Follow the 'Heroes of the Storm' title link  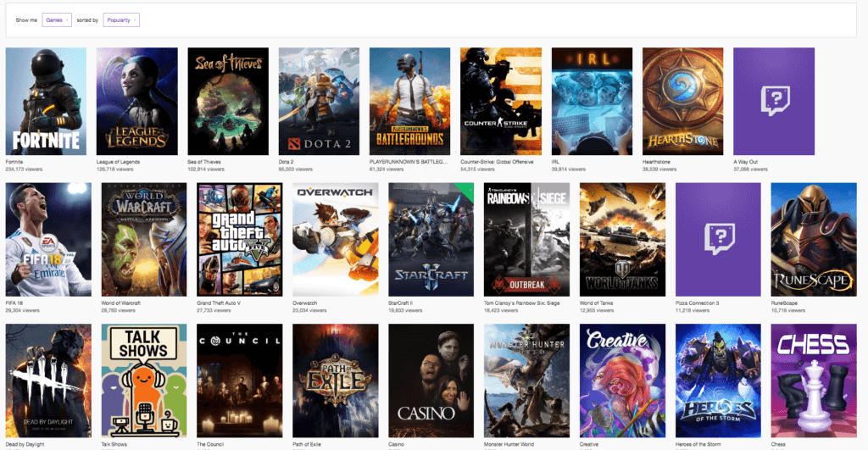point(698,444)
